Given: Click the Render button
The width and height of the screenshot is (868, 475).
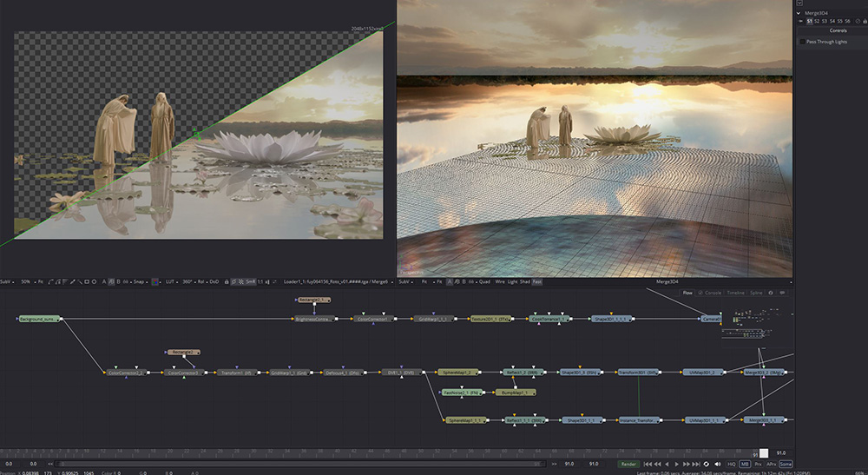Looking at the screenshot, I should pos(628,464).
